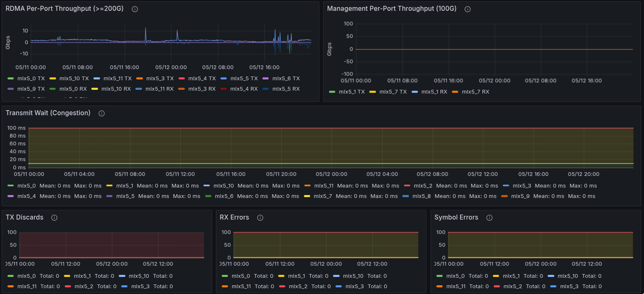Open color picker for mlx5_6 Transmit Wait swatch
Viewport: 644px width, 294px height.
208,196
